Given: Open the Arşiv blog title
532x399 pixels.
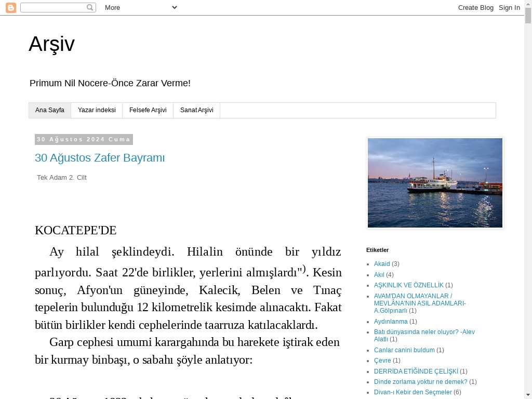Looking at the screenshot, I should pyautogui.click(x=51, y=44).
